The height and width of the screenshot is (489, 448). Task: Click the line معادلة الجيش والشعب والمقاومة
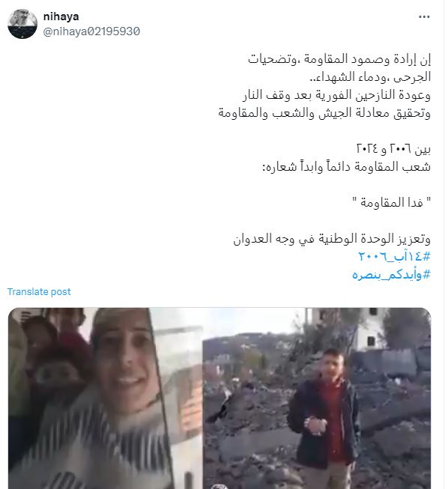pos(324,113)
